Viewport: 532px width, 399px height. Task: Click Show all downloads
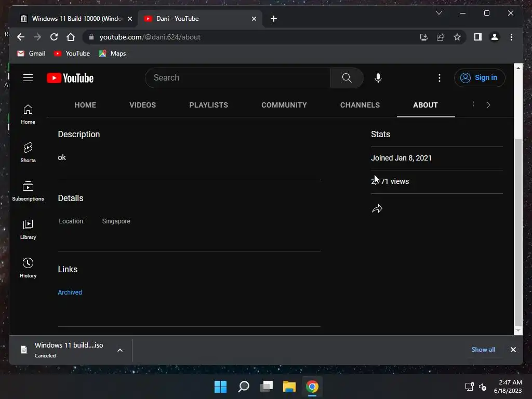click(483, 350)
